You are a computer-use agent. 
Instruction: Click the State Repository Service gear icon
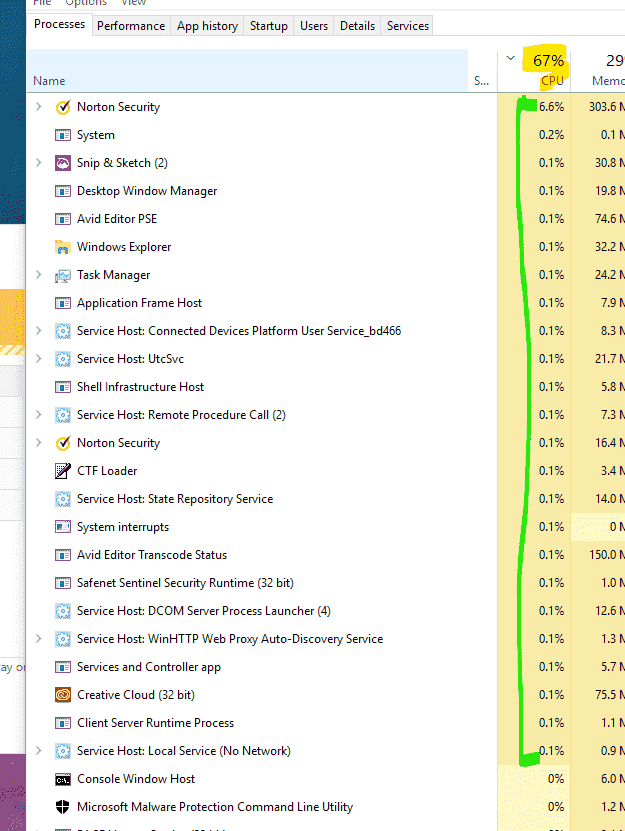pyautogui.click(x=63, y=499)
